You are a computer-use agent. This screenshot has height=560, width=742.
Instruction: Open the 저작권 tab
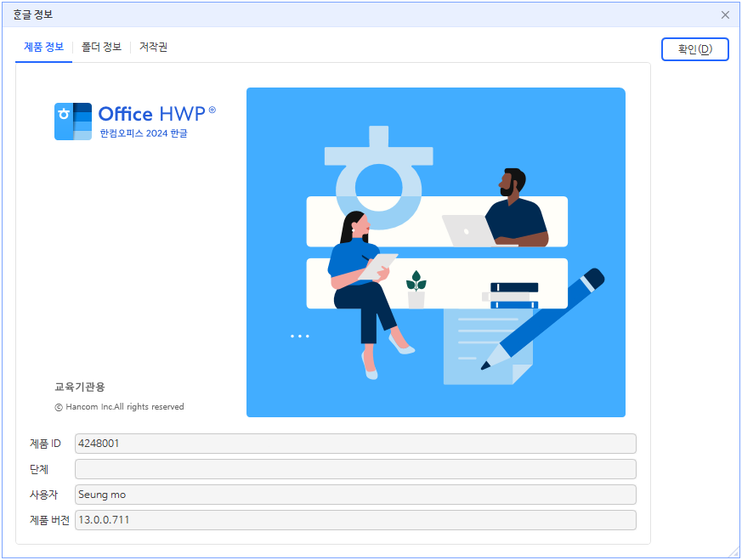point(154,48)
